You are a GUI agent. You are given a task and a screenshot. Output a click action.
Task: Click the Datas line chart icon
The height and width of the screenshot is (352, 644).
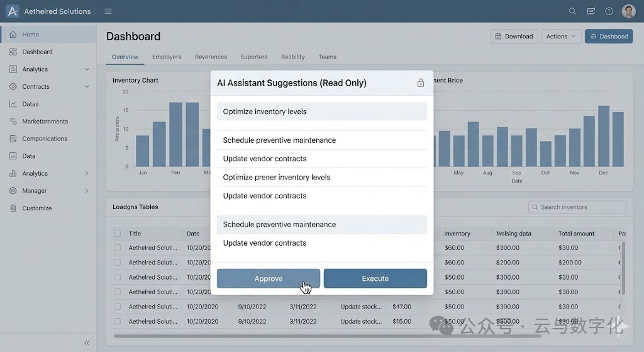(x=13, y=104)
